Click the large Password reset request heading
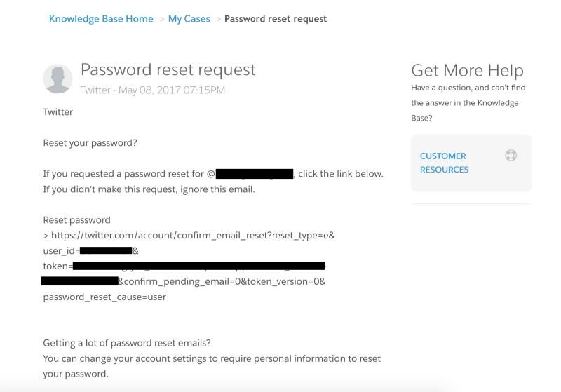 pos(168,69)
